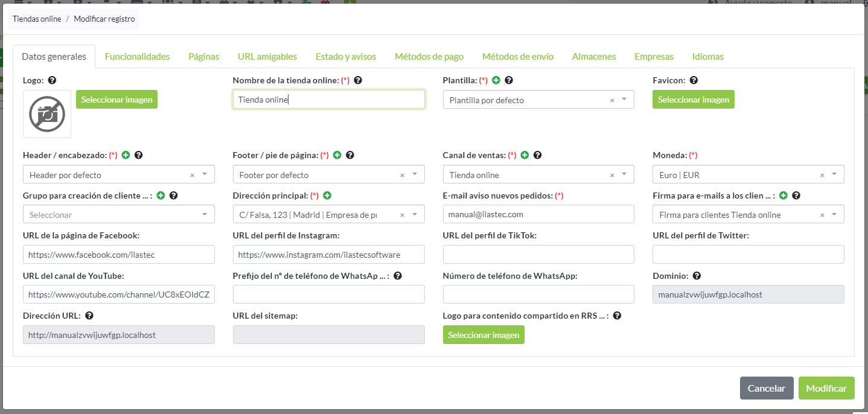This screenshot has width=868, height=414.
Task: Click the URL del perfil de TikTok field
Action: point(538,255)
